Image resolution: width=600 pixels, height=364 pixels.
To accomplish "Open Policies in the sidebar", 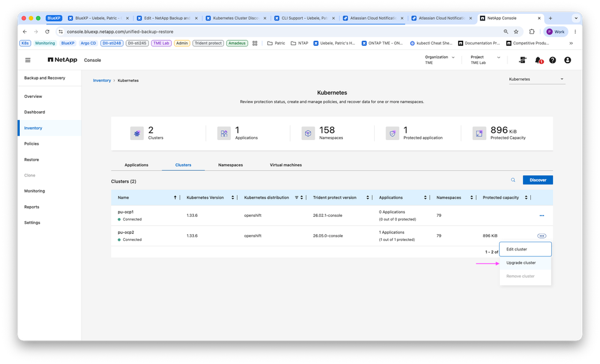I will coord(32,144).
